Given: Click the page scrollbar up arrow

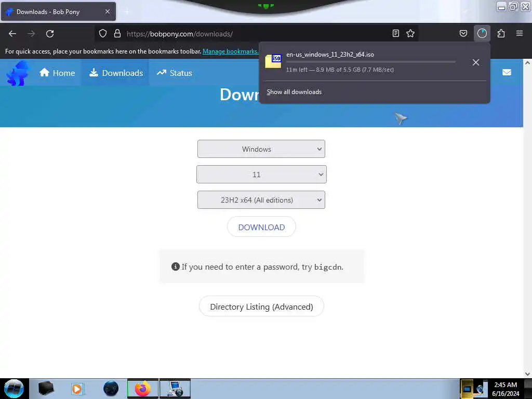Looking at the screenshot, I should tap(527, 63).
